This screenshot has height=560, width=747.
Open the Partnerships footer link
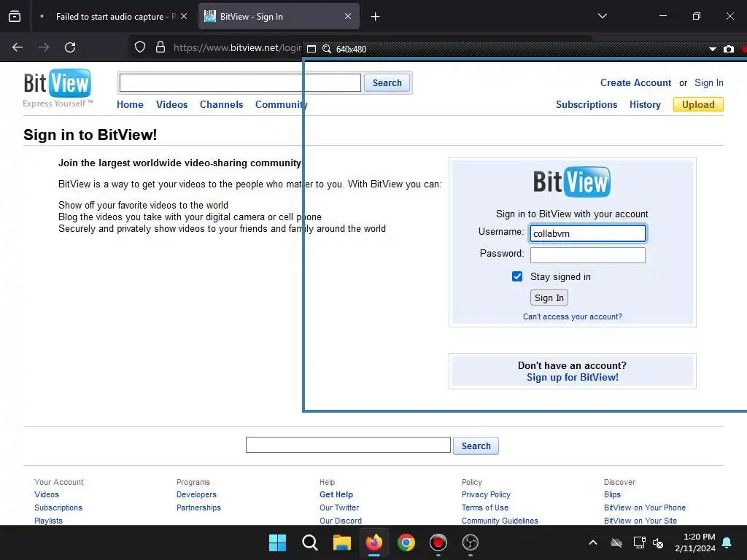[x=198, y=507]
